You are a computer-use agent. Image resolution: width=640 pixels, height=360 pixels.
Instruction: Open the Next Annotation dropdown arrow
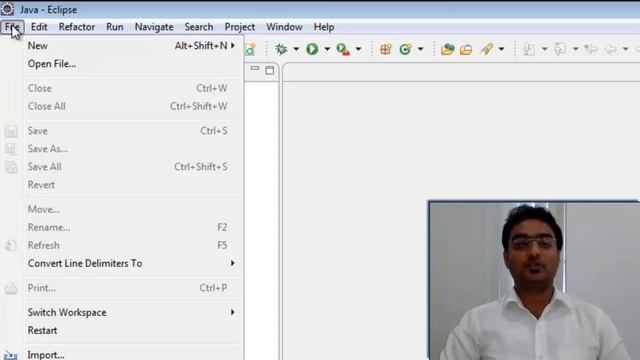coord(544,49)
